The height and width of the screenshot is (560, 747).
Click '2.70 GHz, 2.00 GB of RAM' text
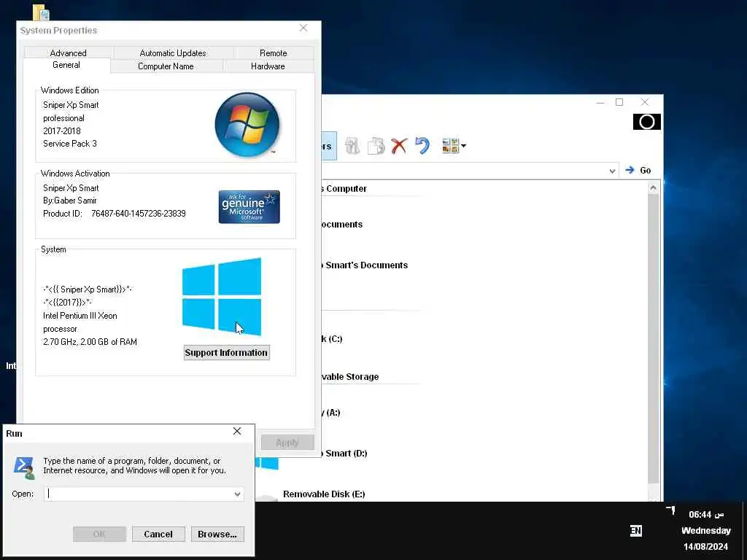(x=90, y=342)
